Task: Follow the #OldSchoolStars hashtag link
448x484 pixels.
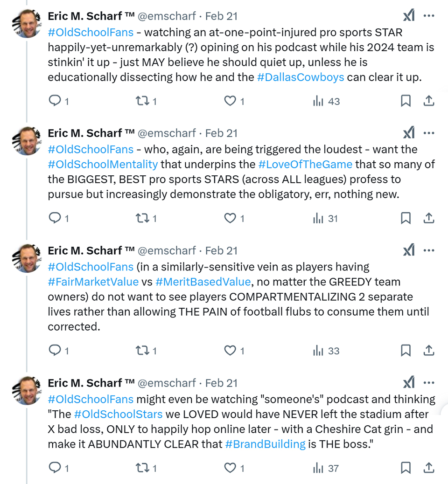Action: 118,414
